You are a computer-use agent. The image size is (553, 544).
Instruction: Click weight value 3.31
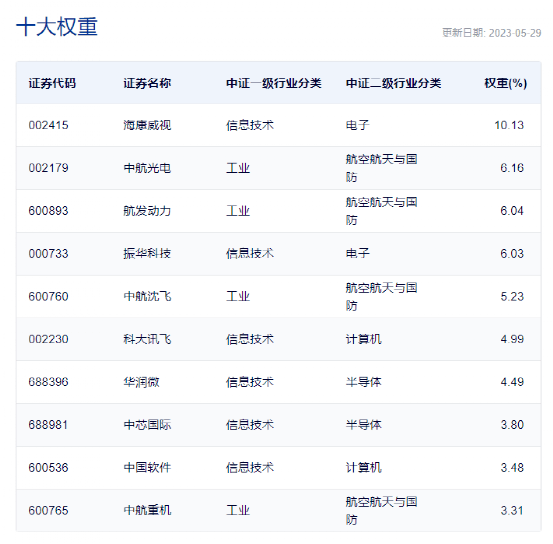512,510
